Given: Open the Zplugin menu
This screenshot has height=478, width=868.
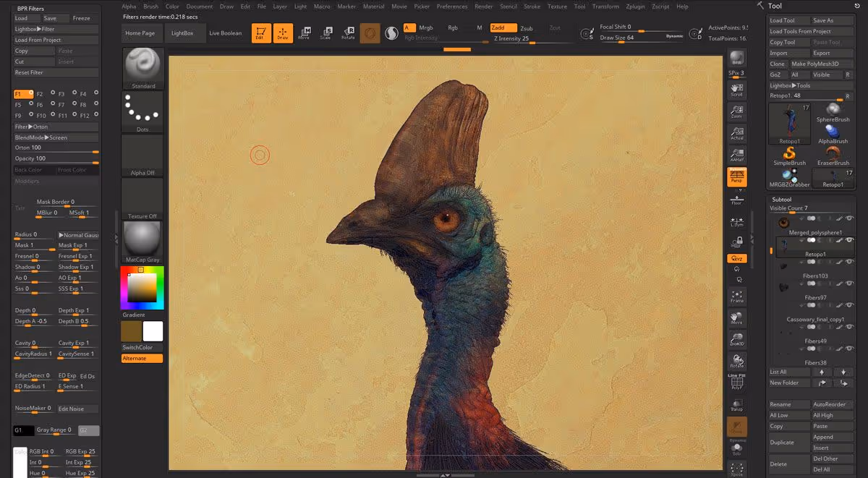Looking at the screenshot, I should coord(636,7).
